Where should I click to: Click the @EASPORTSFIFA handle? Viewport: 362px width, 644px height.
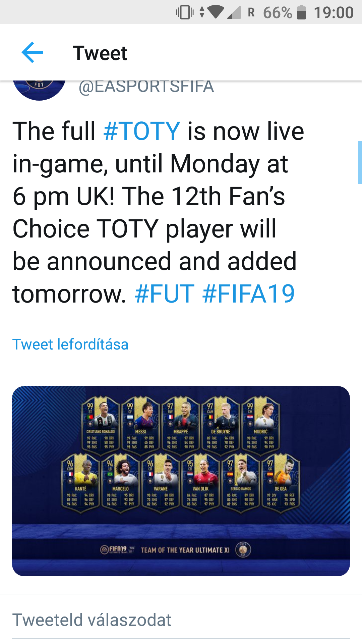click(146, 87)
